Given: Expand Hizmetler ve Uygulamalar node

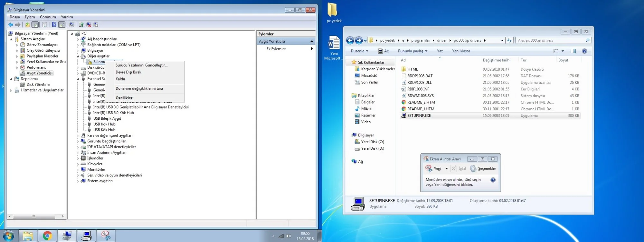Looking at the screenshot, I should 11,90.
